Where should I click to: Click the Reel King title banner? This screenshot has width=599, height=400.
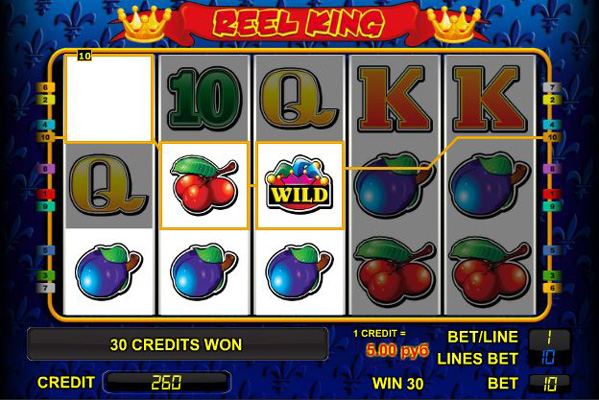[x=299, y=23]
